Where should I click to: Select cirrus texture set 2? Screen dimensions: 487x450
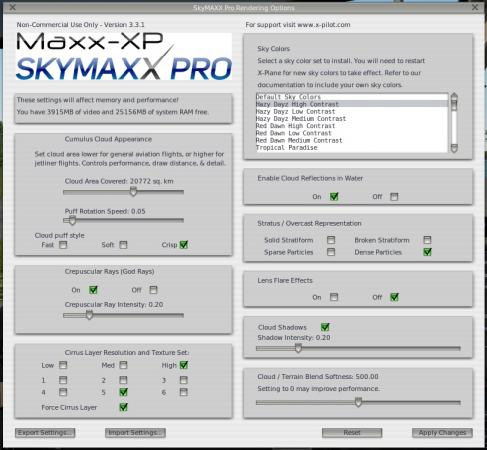tap(123, 380)
